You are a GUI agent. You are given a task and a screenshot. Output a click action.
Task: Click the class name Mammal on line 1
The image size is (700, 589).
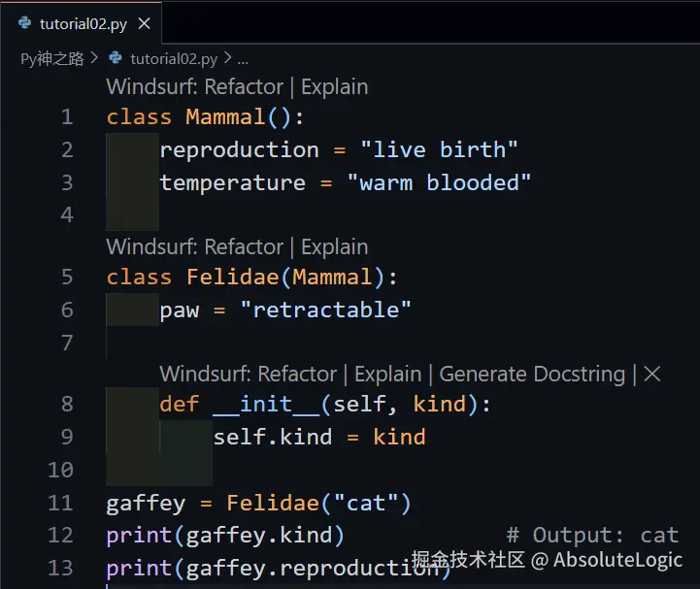point(225,116)
